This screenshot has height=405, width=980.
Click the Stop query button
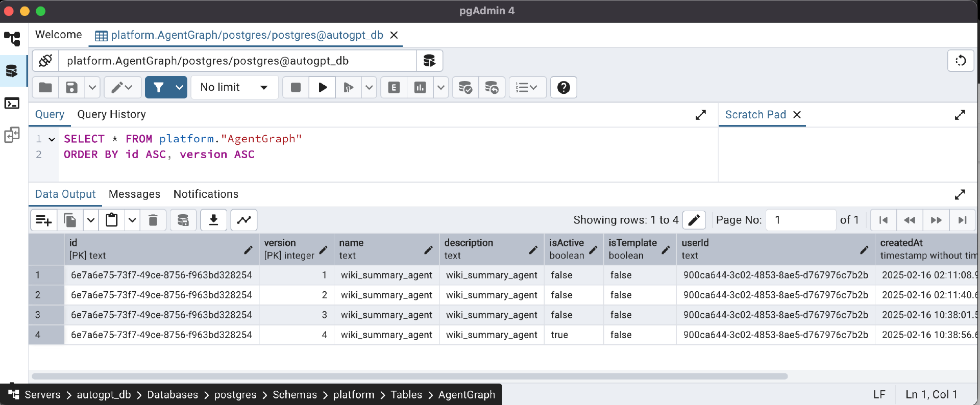[x=296, y=87]
